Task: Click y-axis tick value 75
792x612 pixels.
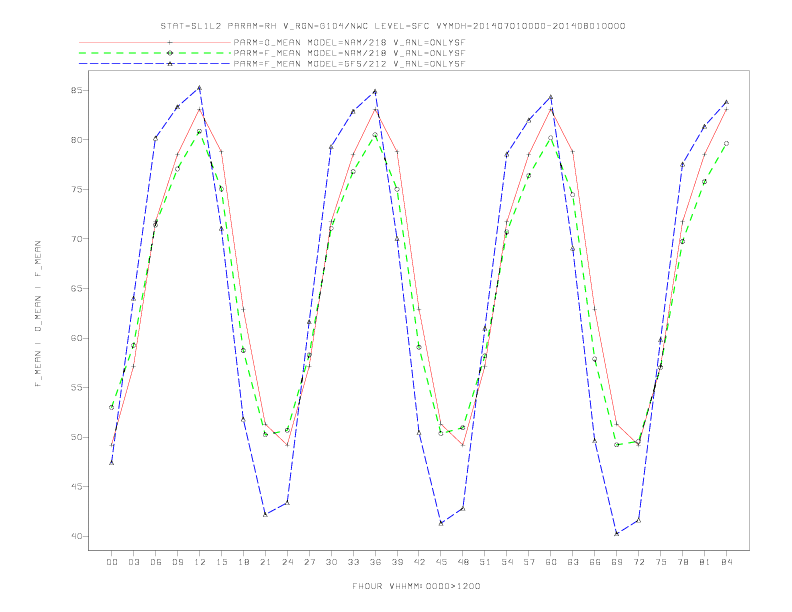Action: (x=76, y=189)
